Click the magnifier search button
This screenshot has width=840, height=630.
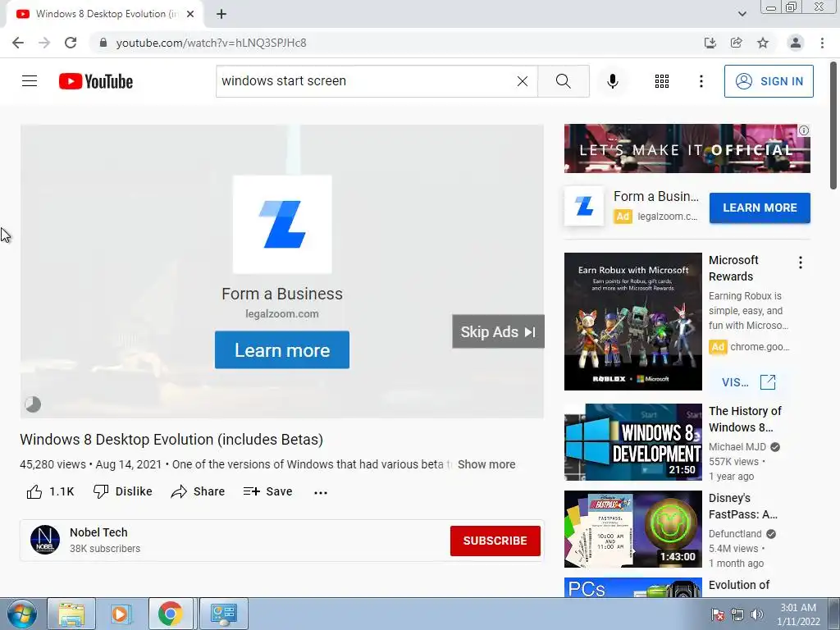click(563, 81)
